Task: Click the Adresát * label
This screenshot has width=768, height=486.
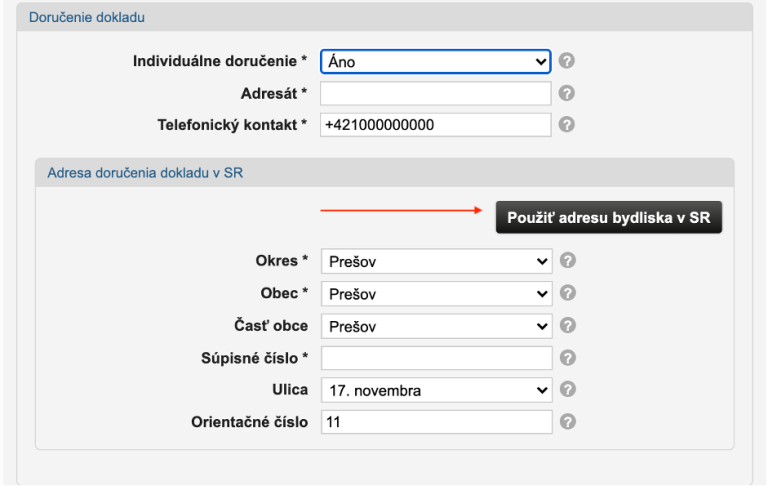Action: (x=274, y=93)
